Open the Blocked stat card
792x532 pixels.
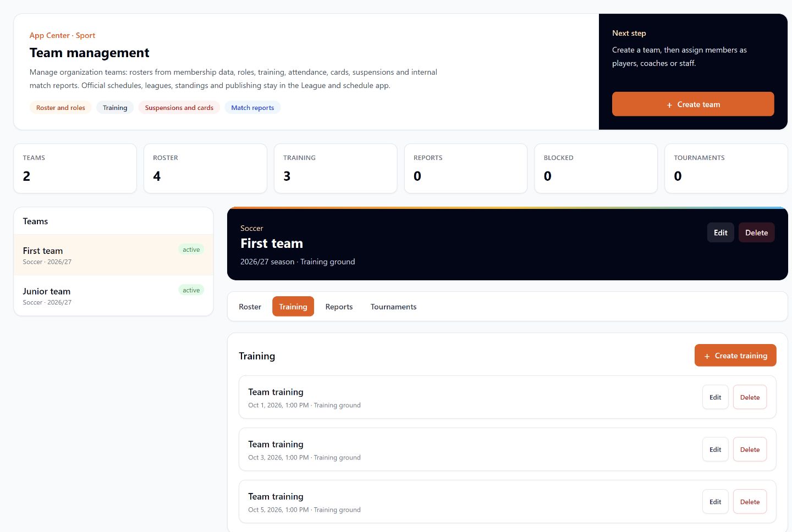coord(596,168)
